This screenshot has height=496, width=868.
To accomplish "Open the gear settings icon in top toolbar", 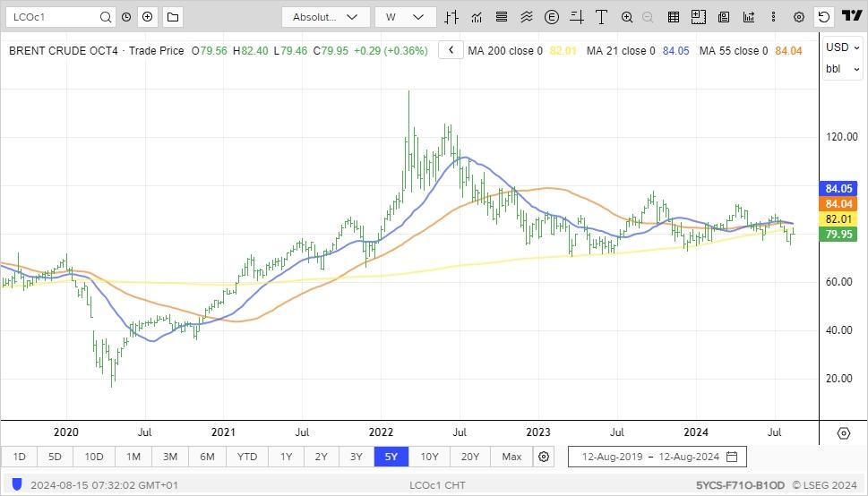I will tap(799, 17).
